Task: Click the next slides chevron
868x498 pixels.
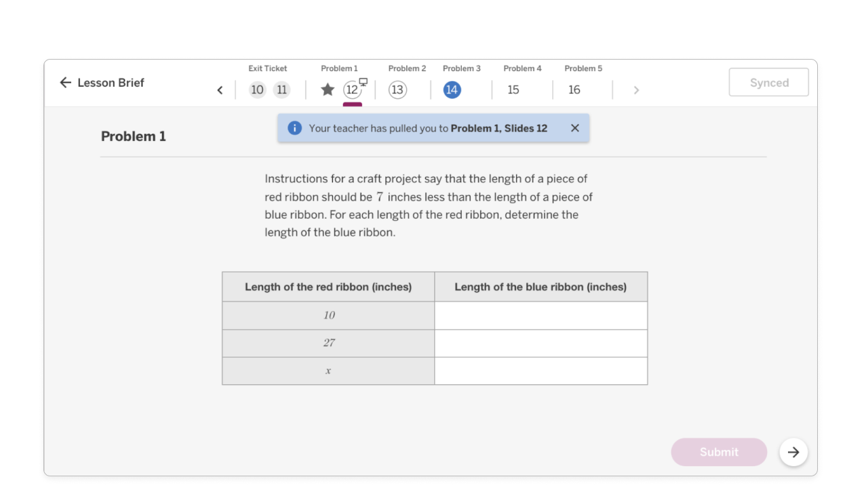Action: pyautogui.click(x=636, y=90)
